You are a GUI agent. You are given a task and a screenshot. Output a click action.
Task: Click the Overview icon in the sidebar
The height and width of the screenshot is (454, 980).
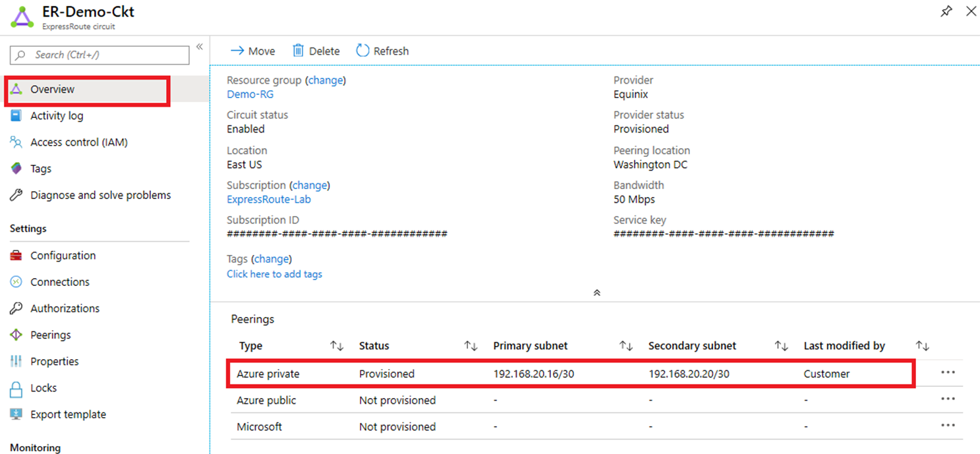coord(16,89)
